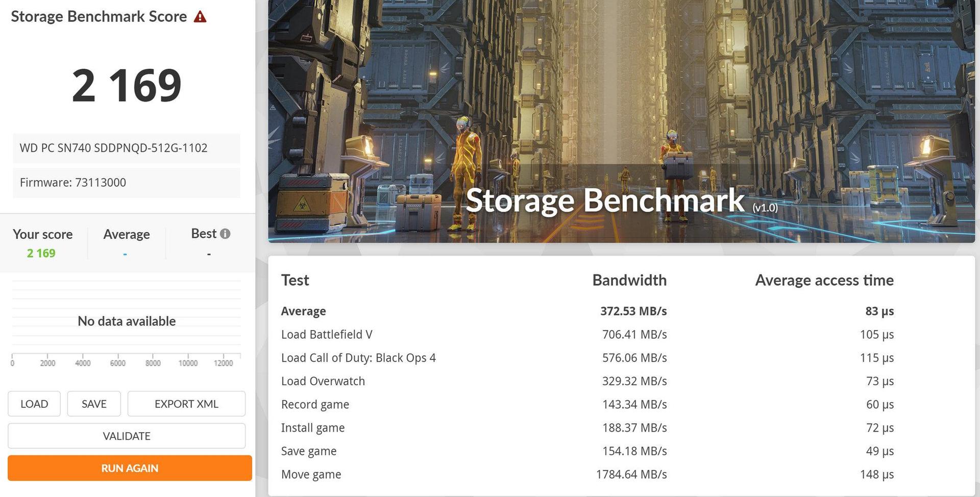Open the Best score info icon
The width and height of the screenshot is (980, 497).
225,234
